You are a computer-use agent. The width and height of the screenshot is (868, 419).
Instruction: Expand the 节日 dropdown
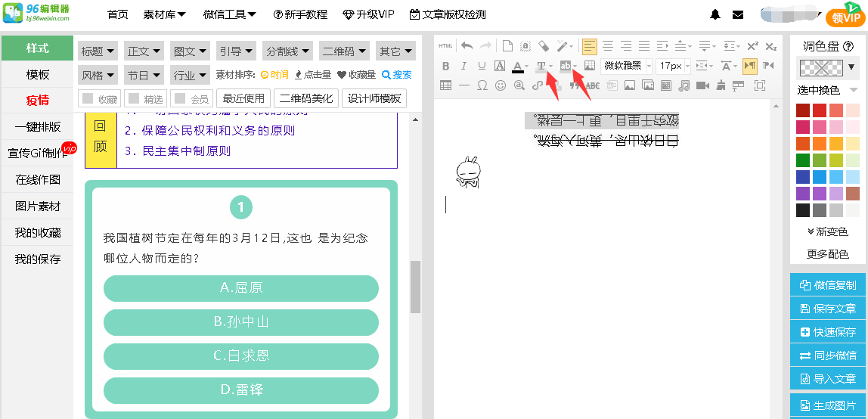pyautogui.click(x=144, y=74)
